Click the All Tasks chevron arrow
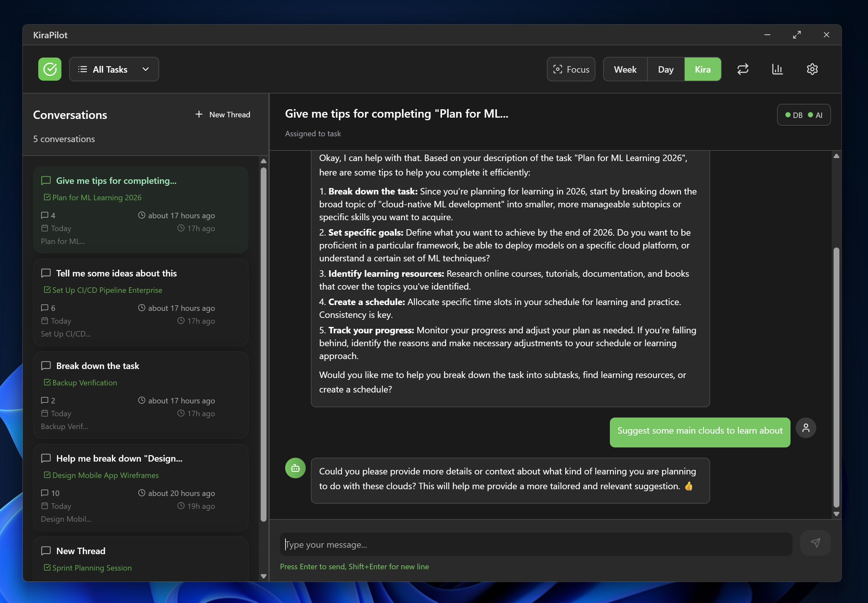 click(146, 69)
